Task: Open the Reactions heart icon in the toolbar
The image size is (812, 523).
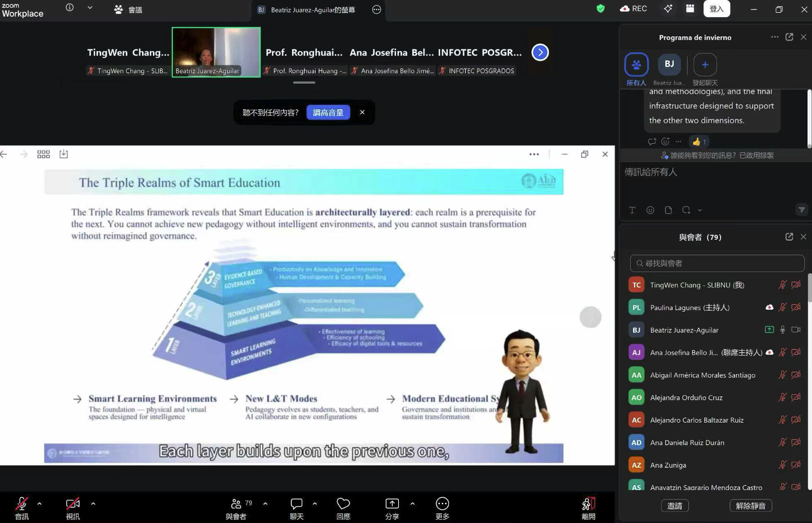Action: click(343, 504)
